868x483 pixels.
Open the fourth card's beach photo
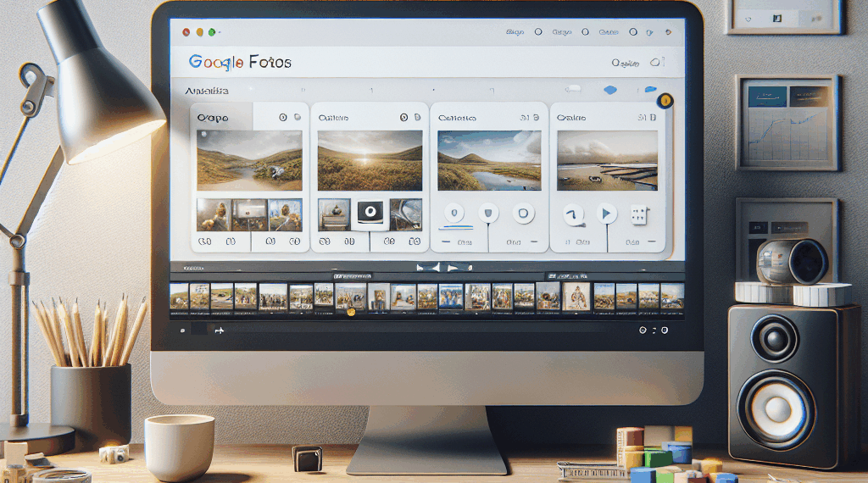coord(607,160)
